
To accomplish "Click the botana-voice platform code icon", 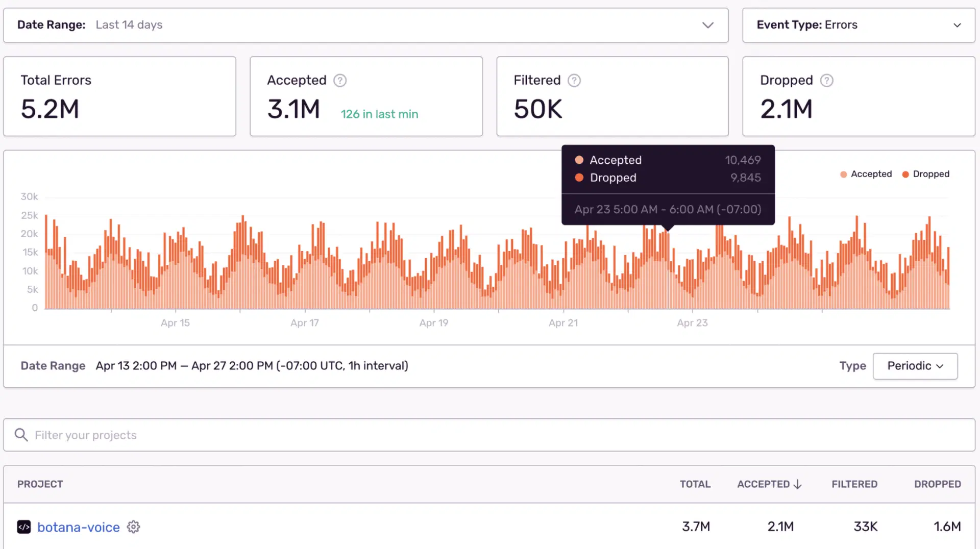I will click(23, 527).
